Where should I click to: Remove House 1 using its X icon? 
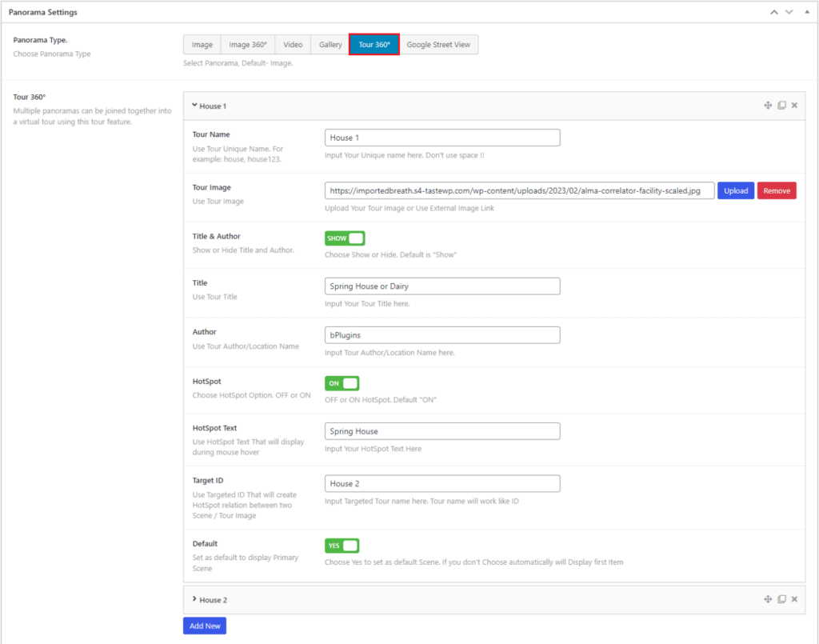(794, 105)
